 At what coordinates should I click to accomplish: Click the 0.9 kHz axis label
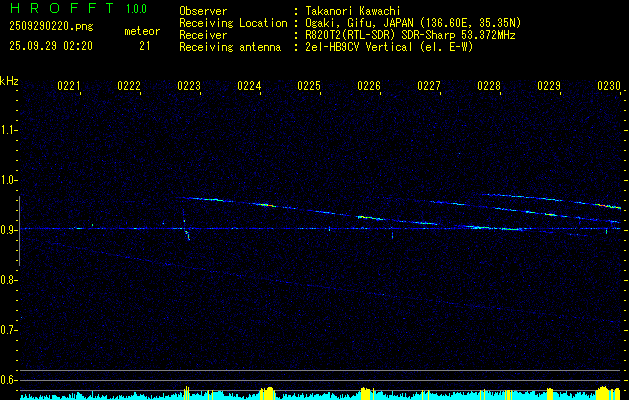coord(8,230)
